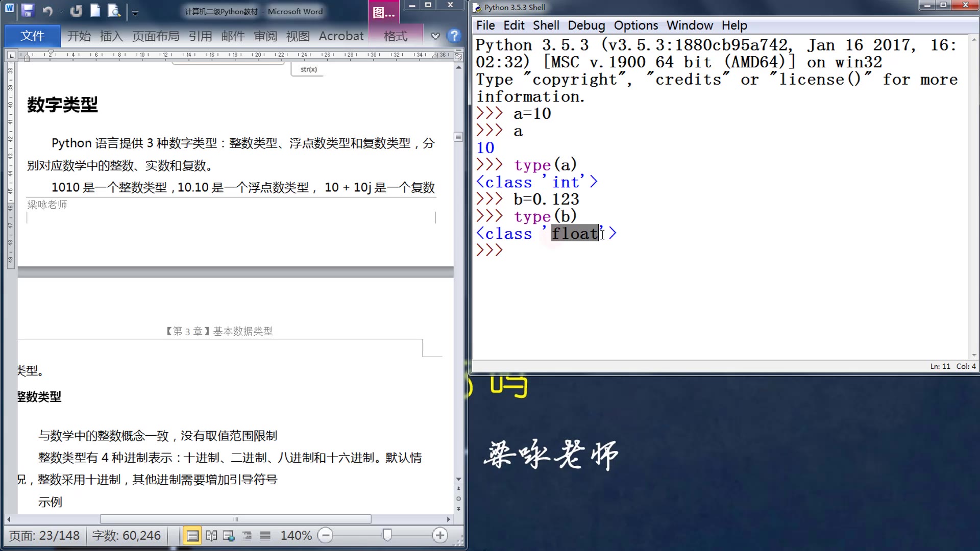Click the 140% zoom level button
Viewport: 980px width, 551px height.
296,535
